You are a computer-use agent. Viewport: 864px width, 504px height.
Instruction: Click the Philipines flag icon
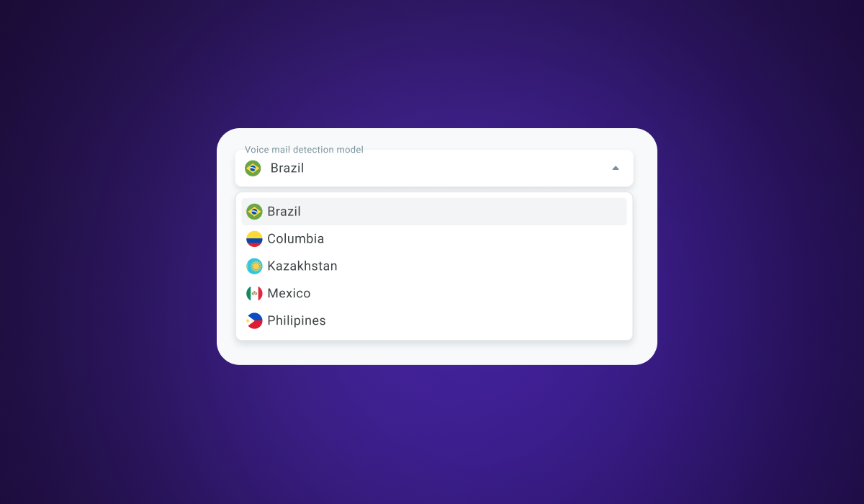click(x=254, y=321)
